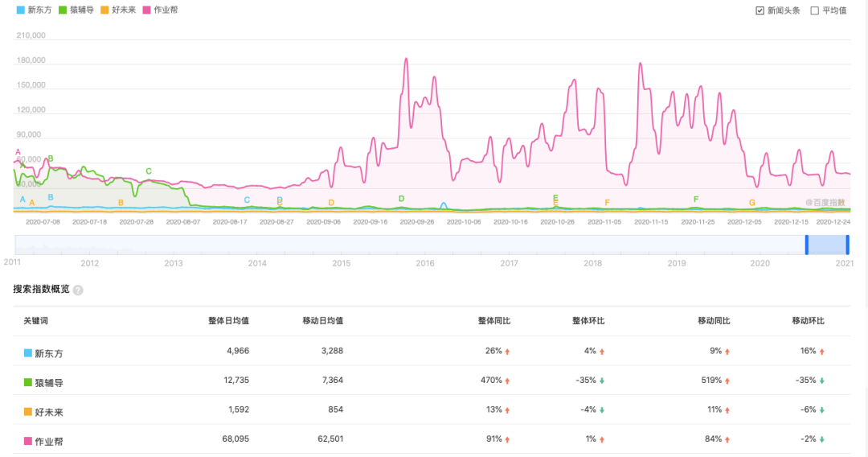The image size is (868, 457).
Task: Enable the 平均值 checkbox
Action: click(x=815, y=10)
